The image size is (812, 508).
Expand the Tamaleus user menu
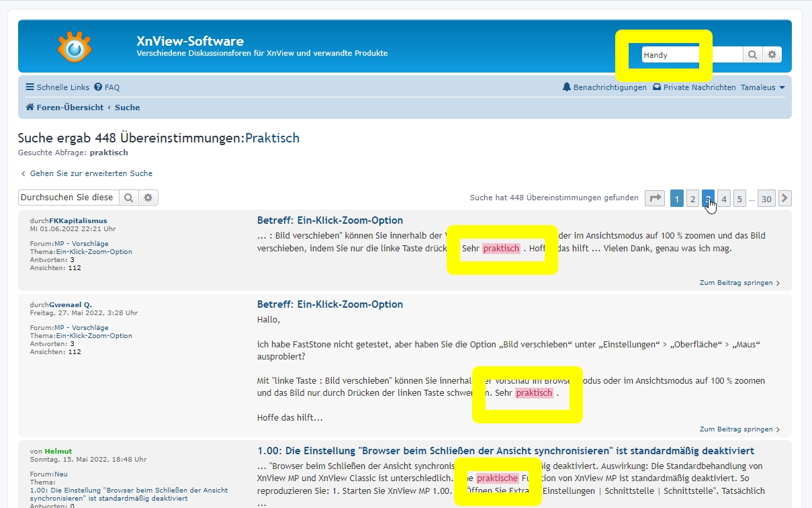coord(762,87)
